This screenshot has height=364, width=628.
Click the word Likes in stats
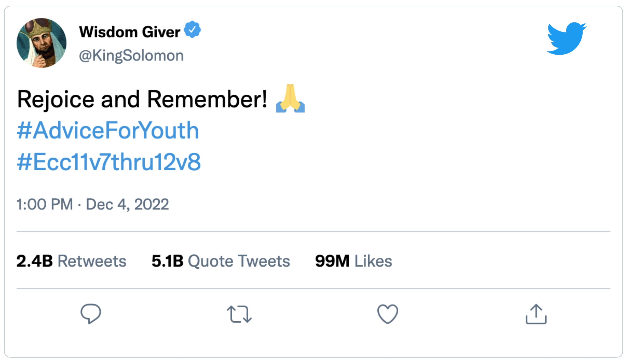pos(373,261)
